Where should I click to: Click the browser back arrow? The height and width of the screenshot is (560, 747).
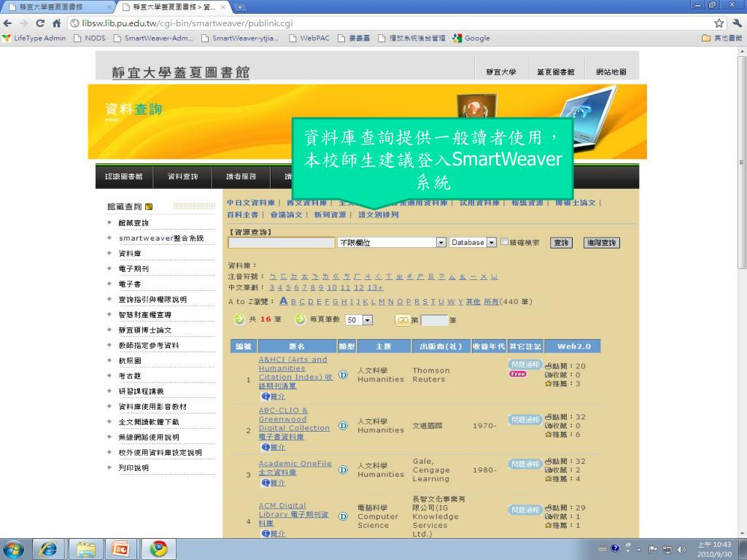tap(7, 23)
